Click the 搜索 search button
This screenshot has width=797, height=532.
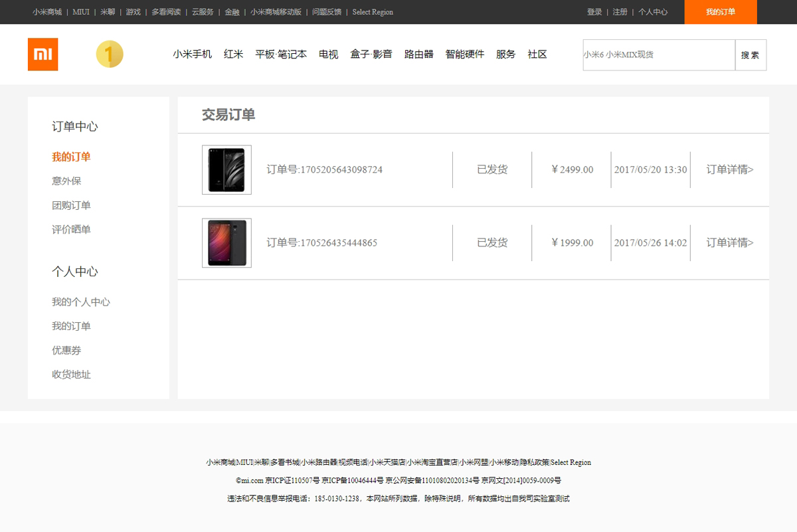click(x=751, y=54)
